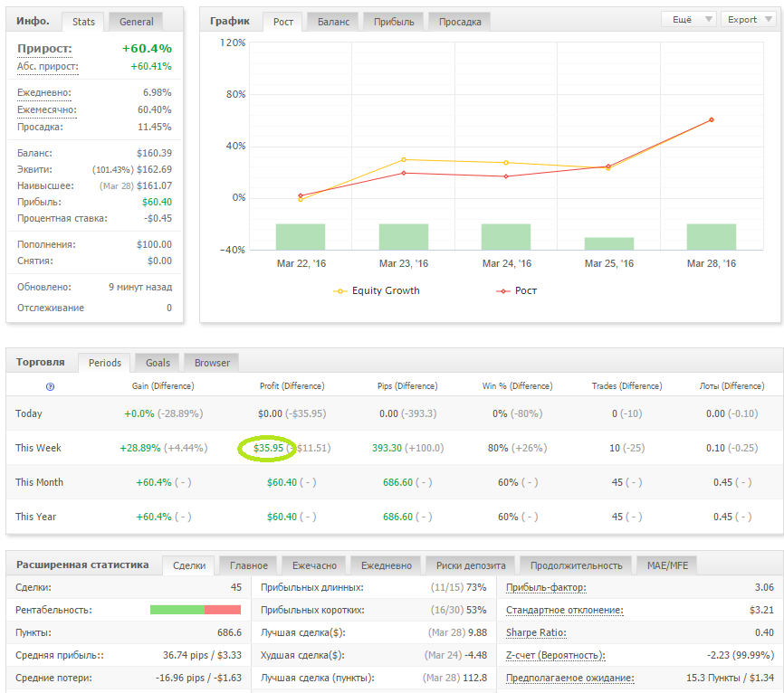
Task: Click the Mar 22 green bar in chart
Action: (x=301, y=237)
